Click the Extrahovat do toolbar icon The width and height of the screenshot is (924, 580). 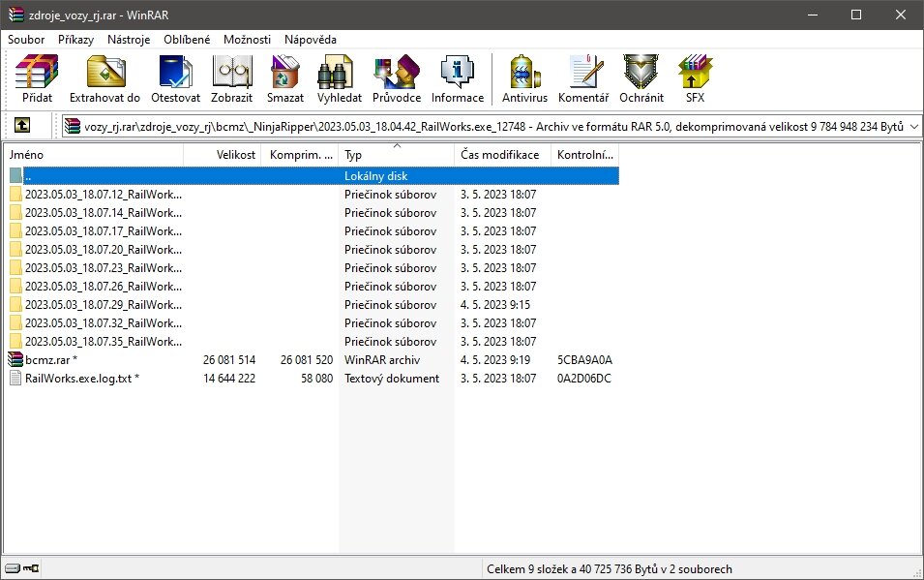click(x=104, y=72)
